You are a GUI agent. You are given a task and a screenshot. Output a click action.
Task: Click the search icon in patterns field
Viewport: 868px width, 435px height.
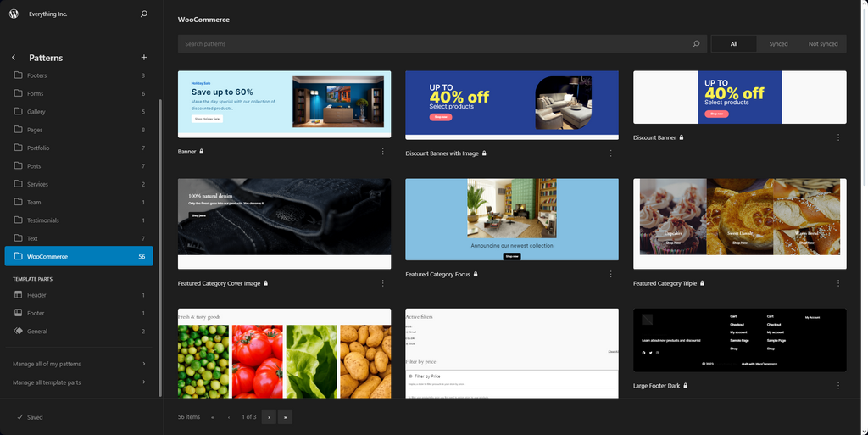click(696, 44)
